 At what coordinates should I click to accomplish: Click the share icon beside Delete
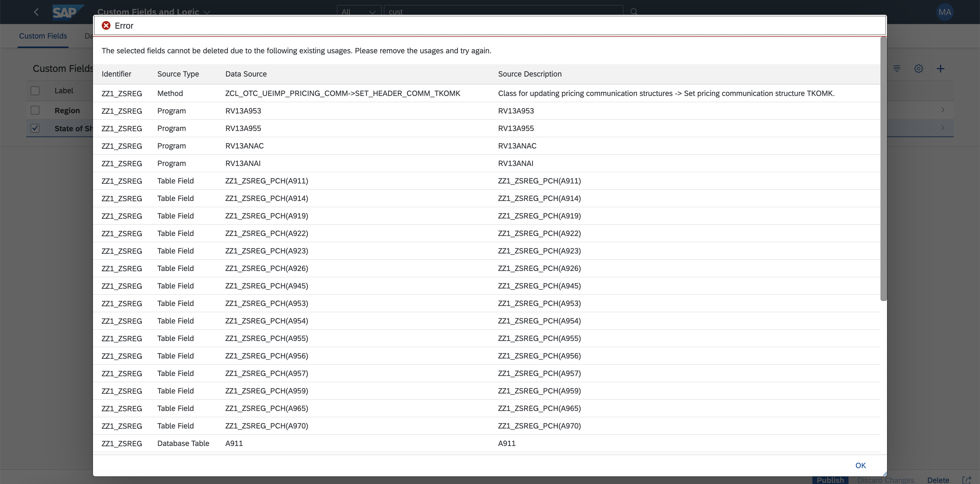click(967, 480)
